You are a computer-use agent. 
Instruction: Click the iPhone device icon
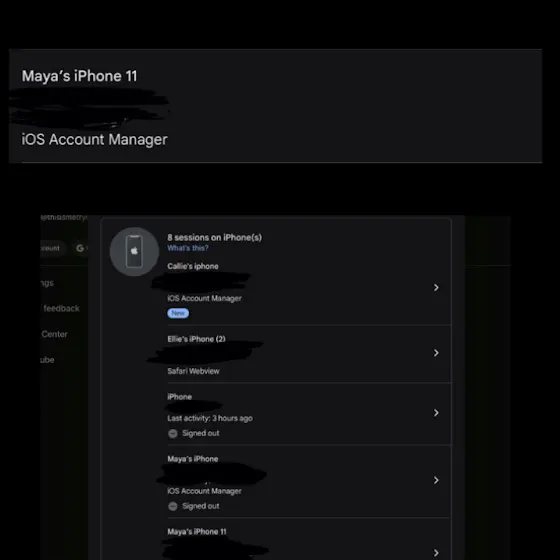[x=134, y=251]
